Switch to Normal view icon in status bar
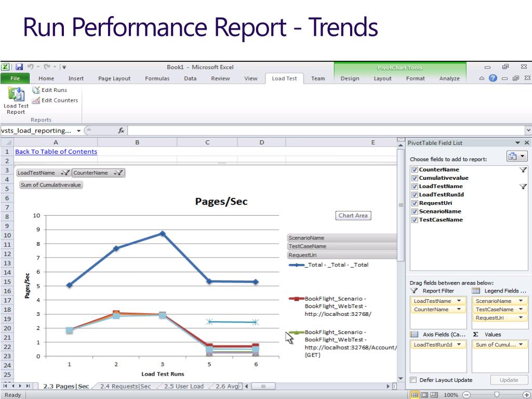 tap(415, 395)
